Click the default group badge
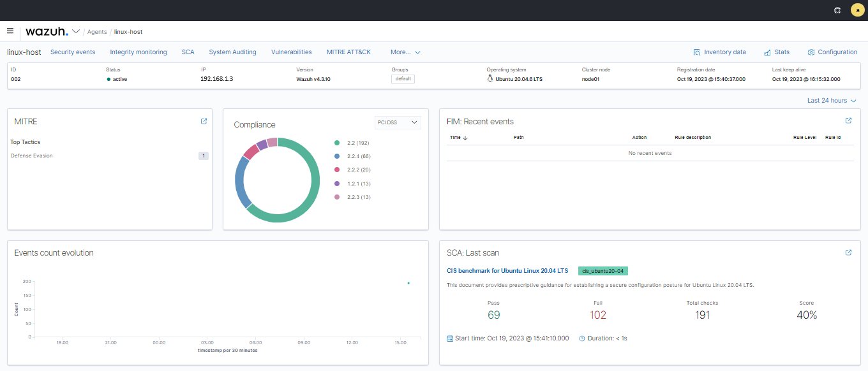Viewport: 868px width, 371px height. pyautogui.click(x=403, y=79)
